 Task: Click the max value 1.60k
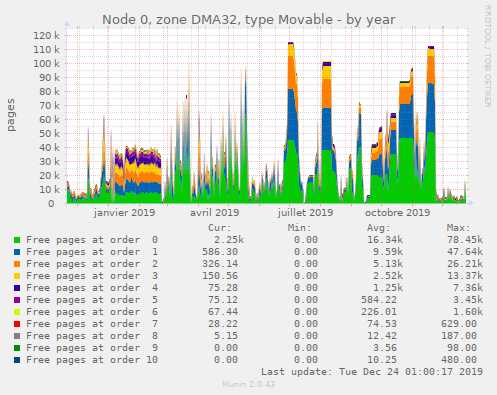click(468, 312)
